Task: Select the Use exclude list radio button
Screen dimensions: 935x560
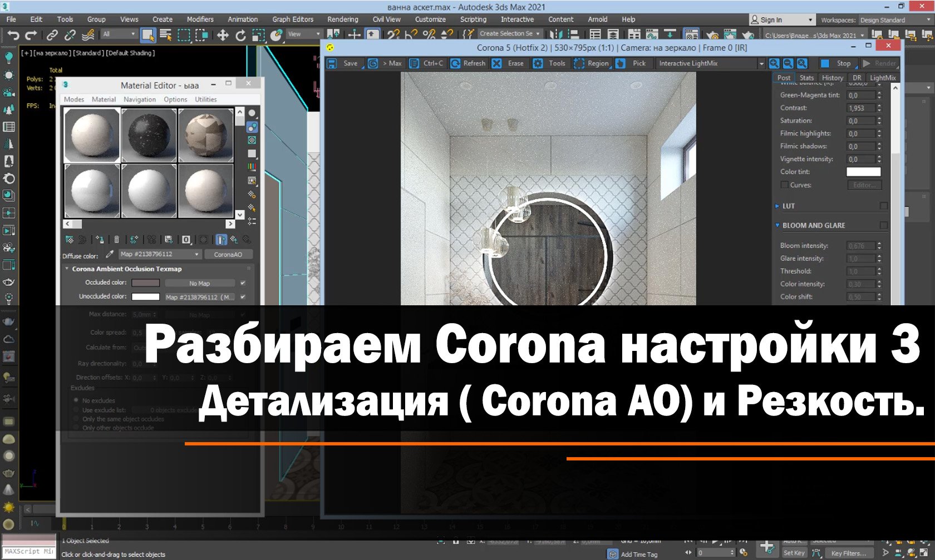Action: coord(76,410)
